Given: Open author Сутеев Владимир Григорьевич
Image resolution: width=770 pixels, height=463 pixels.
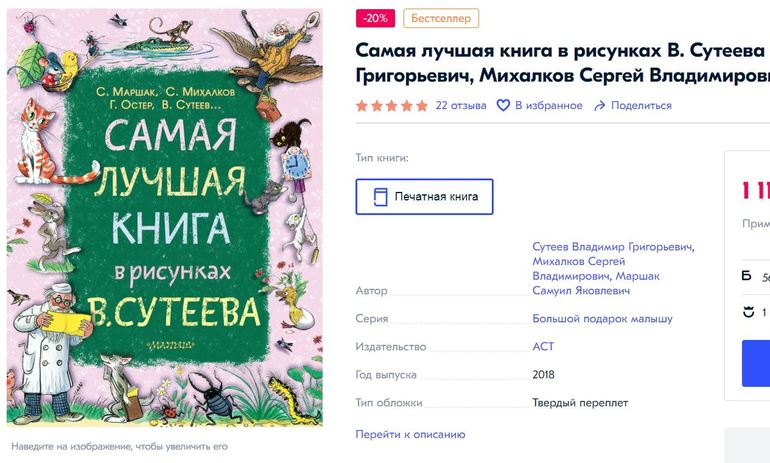Looking at the screenshot, I should click(613, 247).
